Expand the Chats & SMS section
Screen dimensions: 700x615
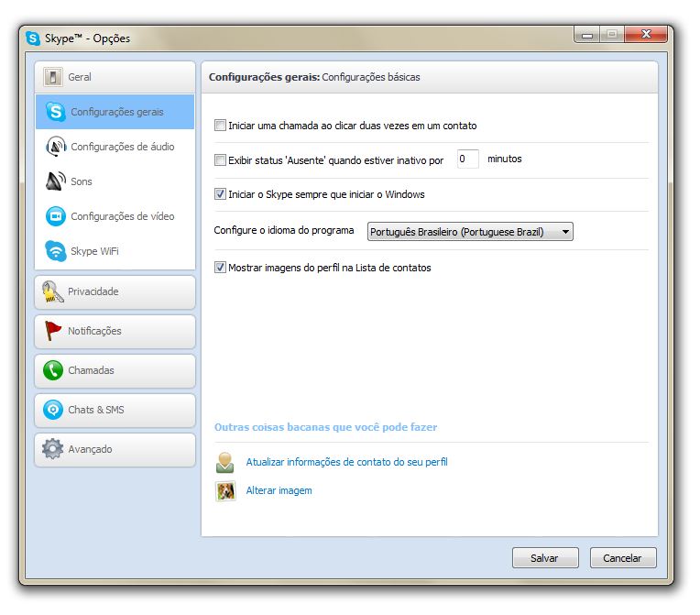click(x=115, y=410)
